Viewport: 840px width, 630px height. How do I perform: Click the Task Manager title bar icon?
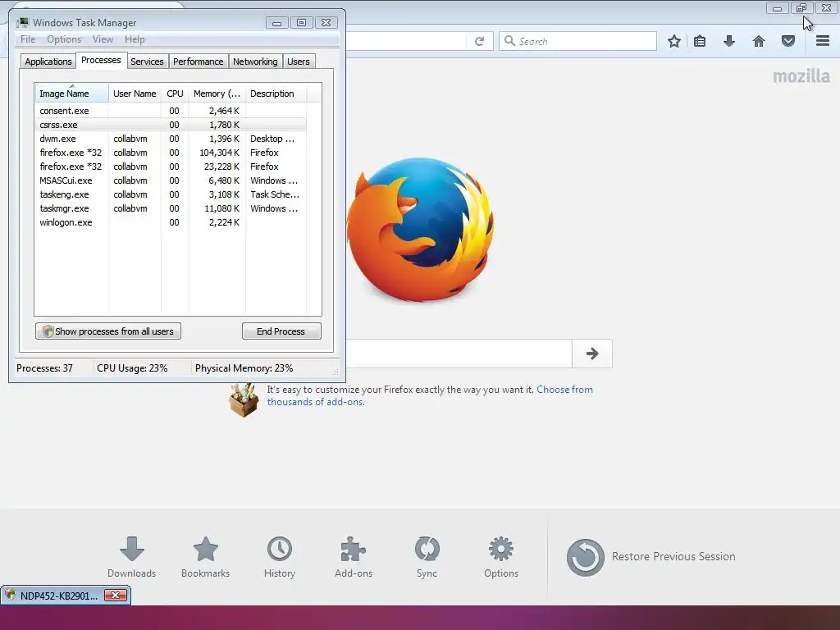(x=22, y=22)
